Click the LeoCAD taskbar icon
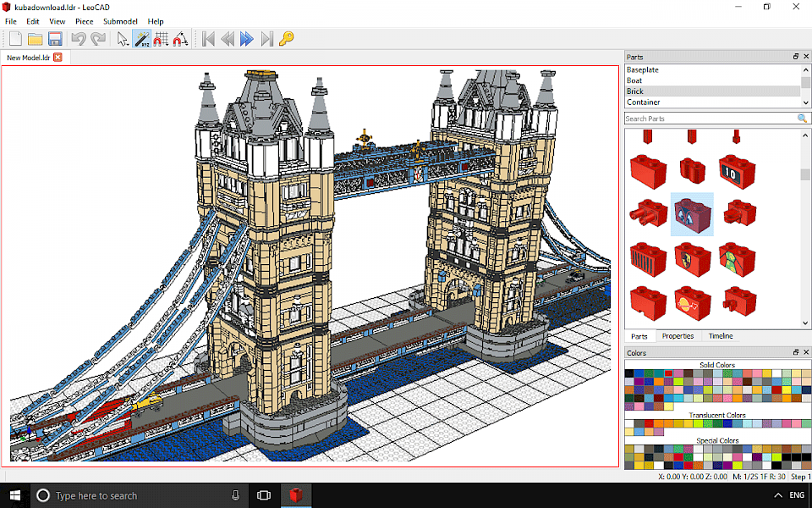Image resolution: width=812 pixels, height=508 pixels. click(296, 495)
